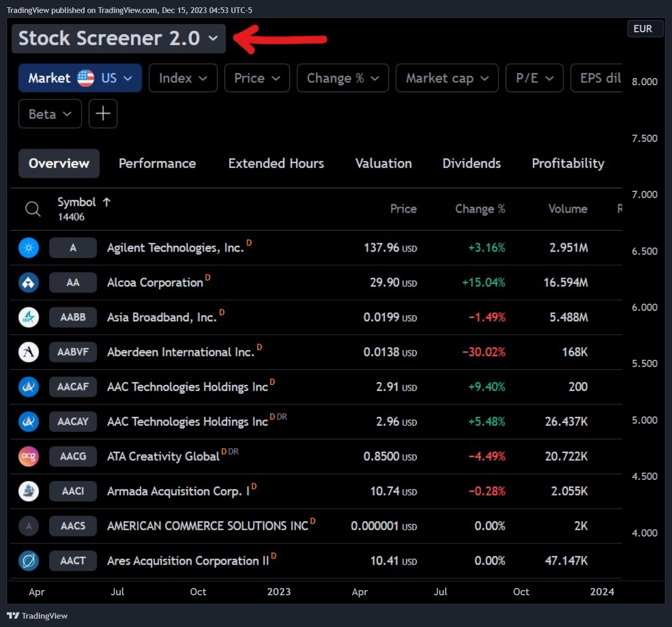Click the AACT ticker badge
This screenshot has height=627, width=672.
(73, 561)
